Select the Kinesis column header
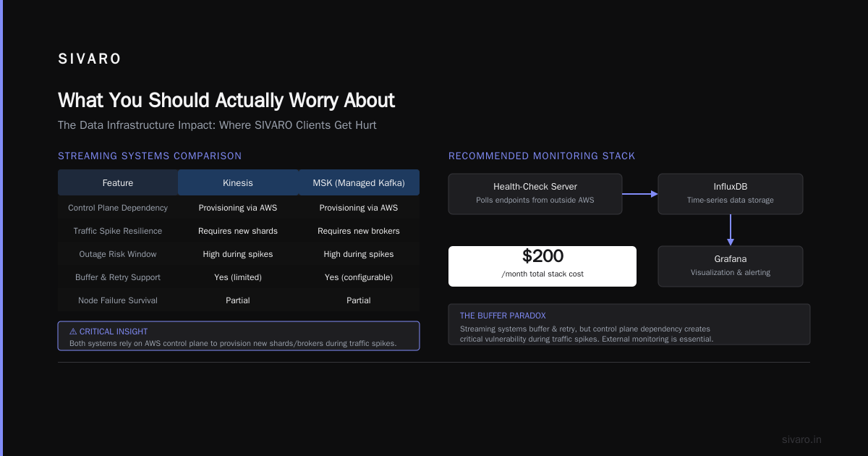The image size is (868, 456). [x=238, y=182]
